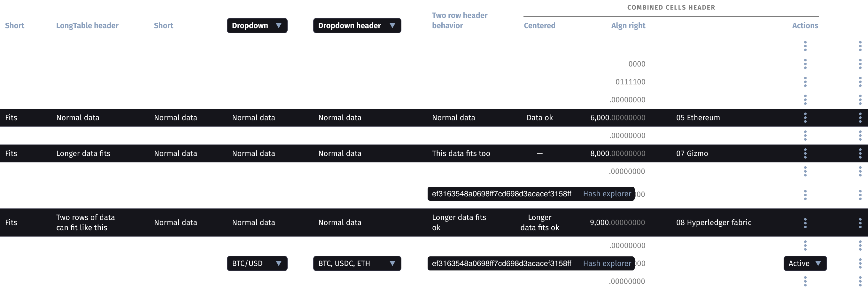The height and width of the screenshot is (289, 868).
Task: Click the "Centered" column header
Action: click(x=539, y=26)
